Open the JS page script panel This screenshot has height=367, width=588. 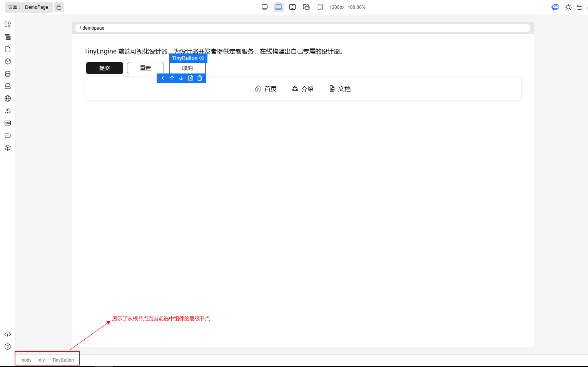(8, 111)
